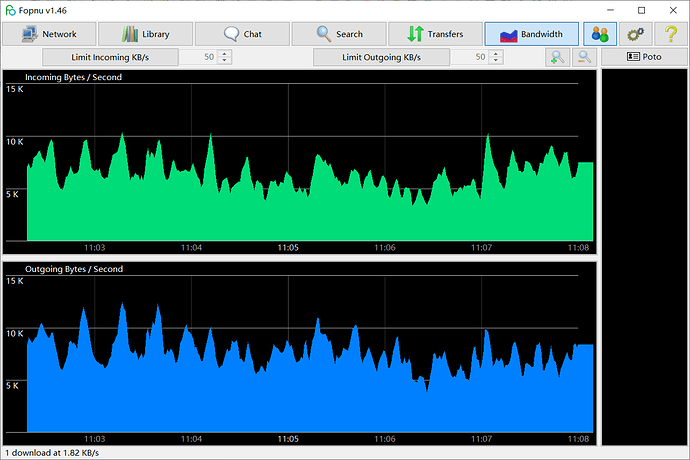The image size is (690, 460).
Task: Focus the incoming limit number field
Action: 199,57
